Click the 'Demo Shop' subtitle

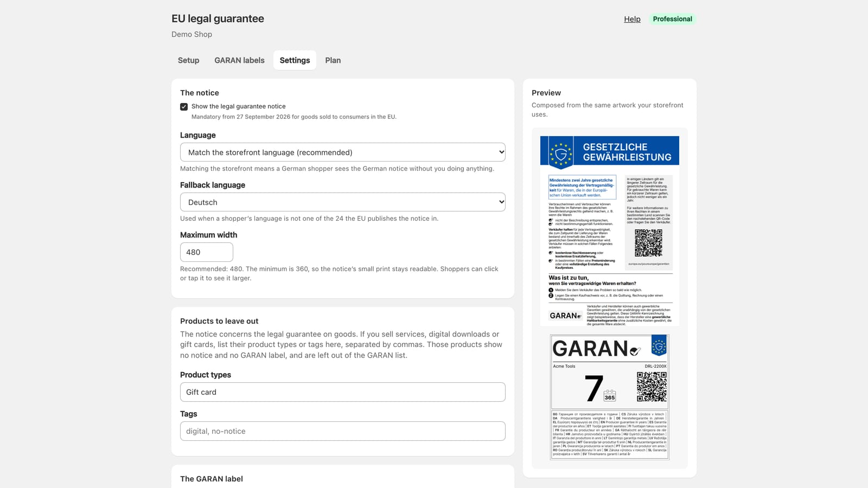192,34
